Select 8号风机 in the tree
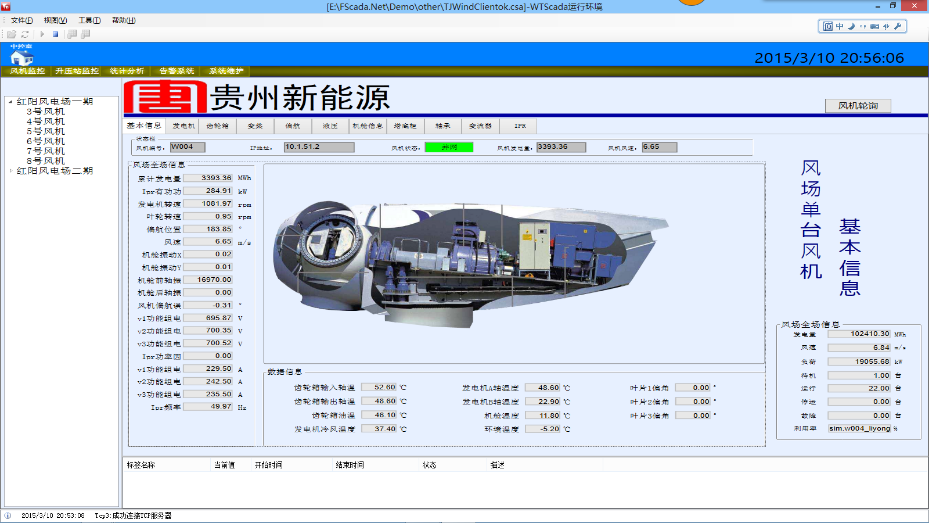Viewport: 930px width, 523px height. 46,161
